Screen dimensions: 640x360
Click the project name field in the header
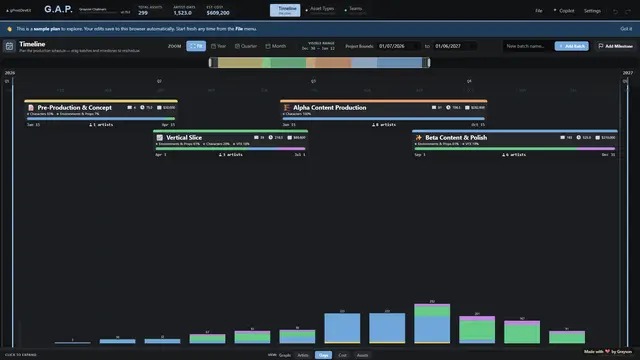[x=98, y=10]
